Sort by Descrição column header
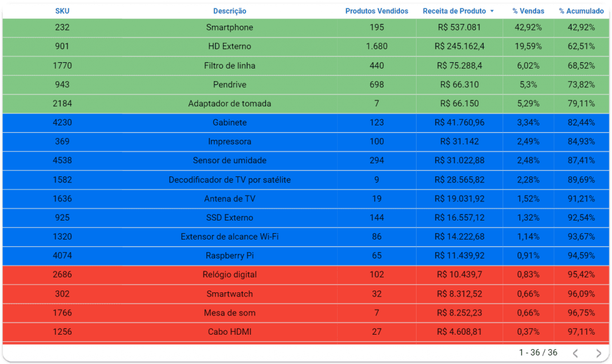Image resolution: width=612 pixels, height=364 pixels. [x=229, y=11]
